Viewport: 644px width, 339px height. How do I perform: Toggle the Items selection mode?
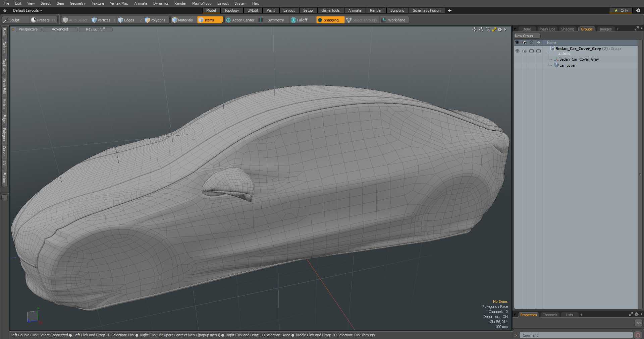click(210, 20)
